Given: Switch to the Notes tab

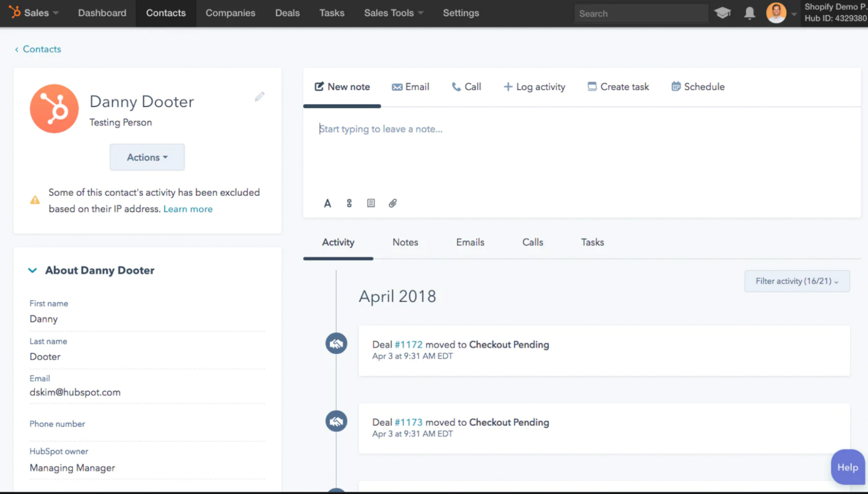Looking at the screenshot, I should (405, 242).
